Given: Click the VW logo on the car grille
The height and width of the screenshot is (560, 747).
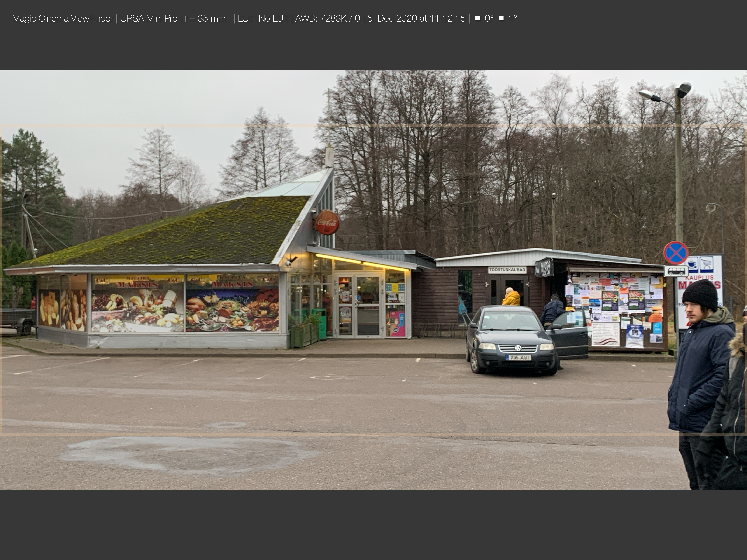Looking at the screenshot, I should coord(518,348).
